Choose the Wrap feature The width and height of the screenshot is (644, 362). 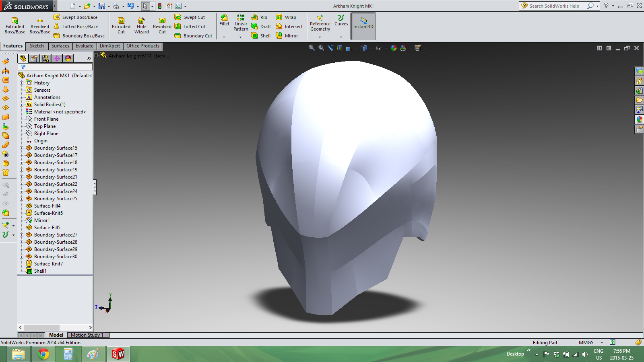click(286, 17)
